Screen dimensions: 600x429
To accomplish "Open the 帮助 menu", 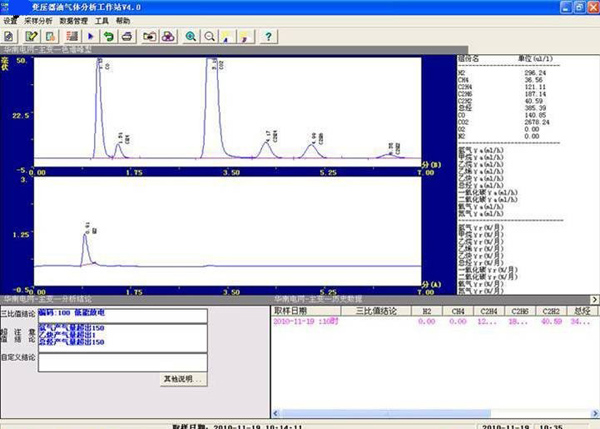I will pyautogui.click(x=124, y=20).
